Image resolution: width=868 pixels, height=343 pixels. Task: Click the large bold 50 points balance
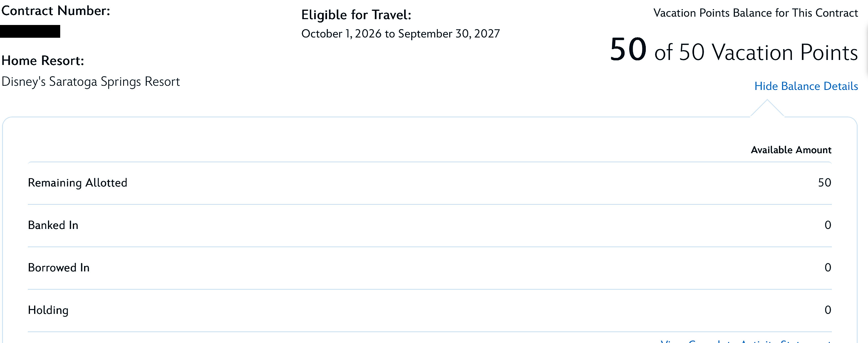(628, 50)
